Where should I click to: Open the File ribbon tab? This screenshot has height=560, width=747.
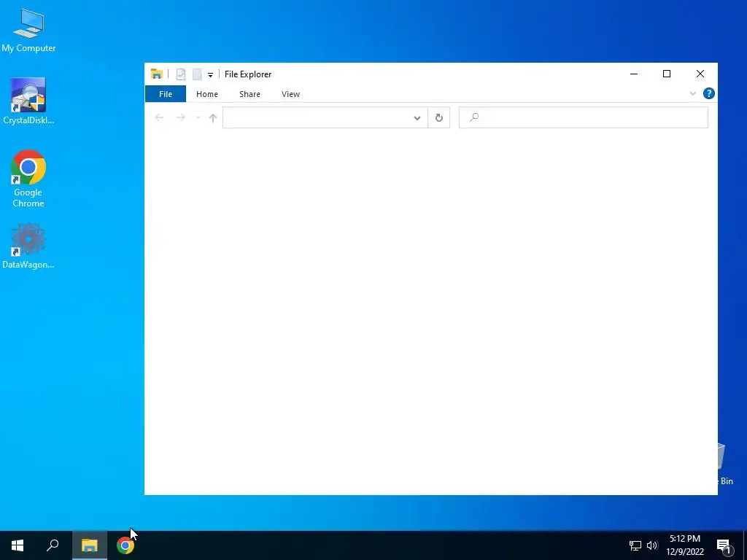(x=166, y=94)
